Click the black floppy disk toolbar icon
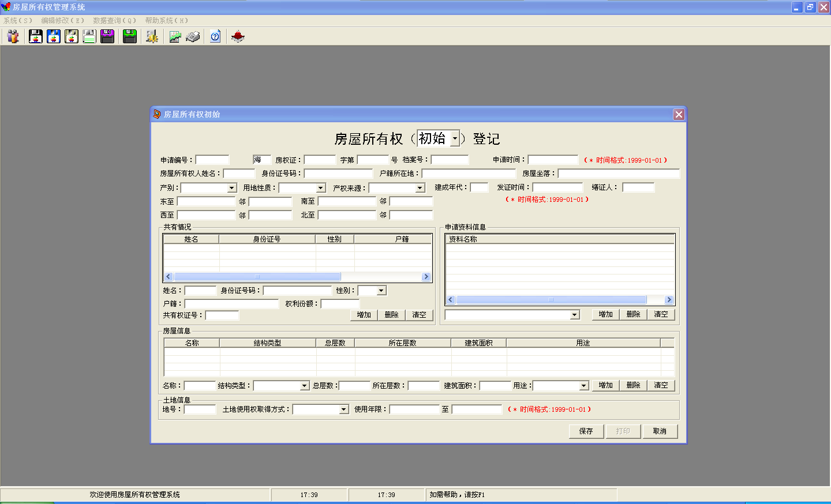Image resolution: width=831 pixels, height=504 pixels. pos(36,36)
